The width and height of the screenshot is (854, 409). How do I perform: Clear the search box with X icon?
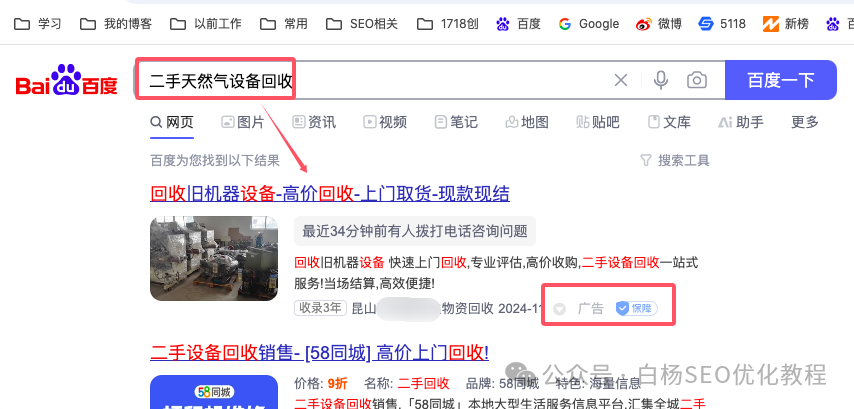pos(621,81)
